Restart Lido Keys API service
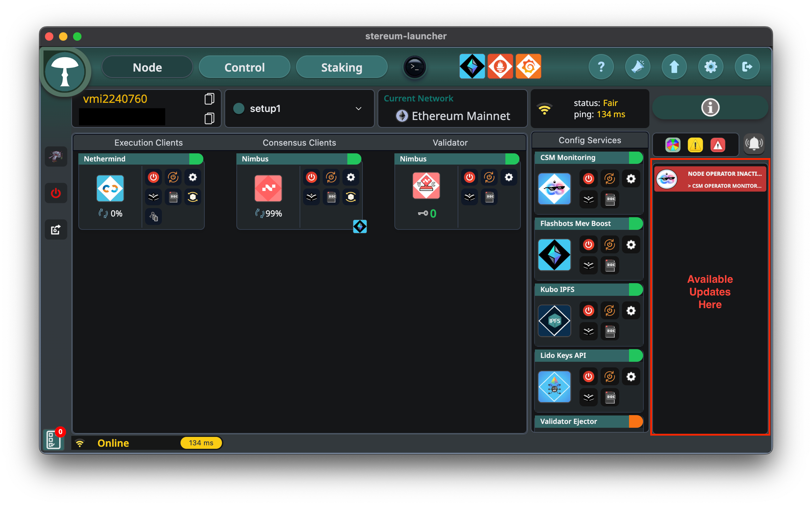812x506 pixels. point(610,376)
